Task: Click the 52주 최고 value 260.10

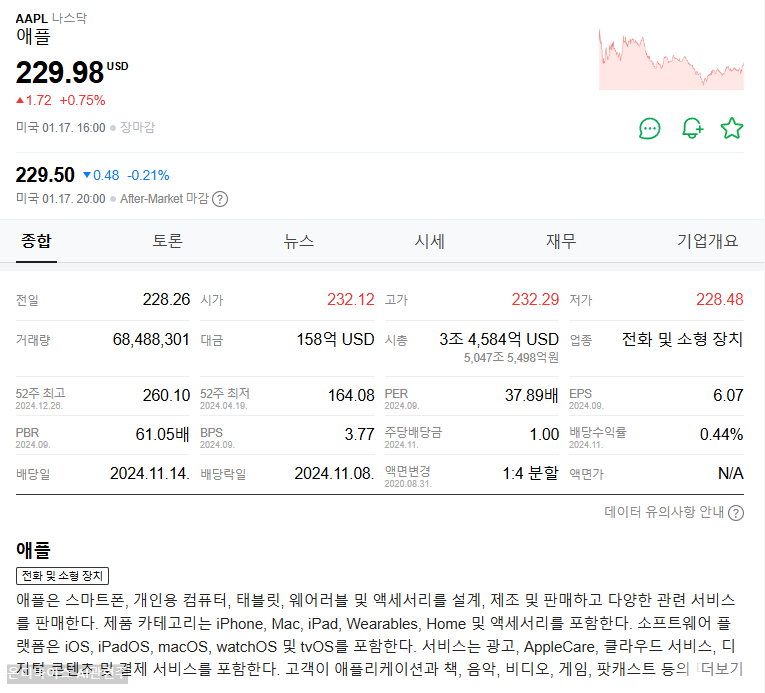Action: point(166,395)
